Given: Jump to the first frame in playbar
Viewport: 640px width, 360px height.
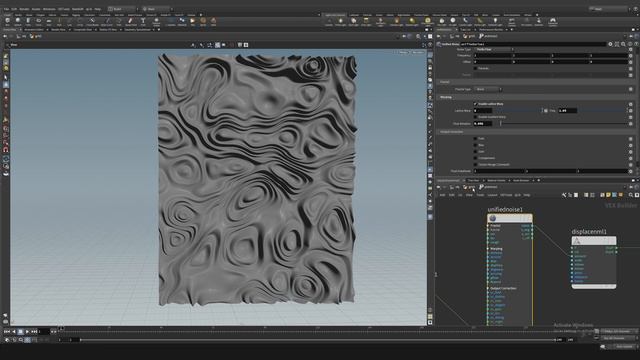Looking at the screenshot, I should pyautogui.click(x=7, y=332).
